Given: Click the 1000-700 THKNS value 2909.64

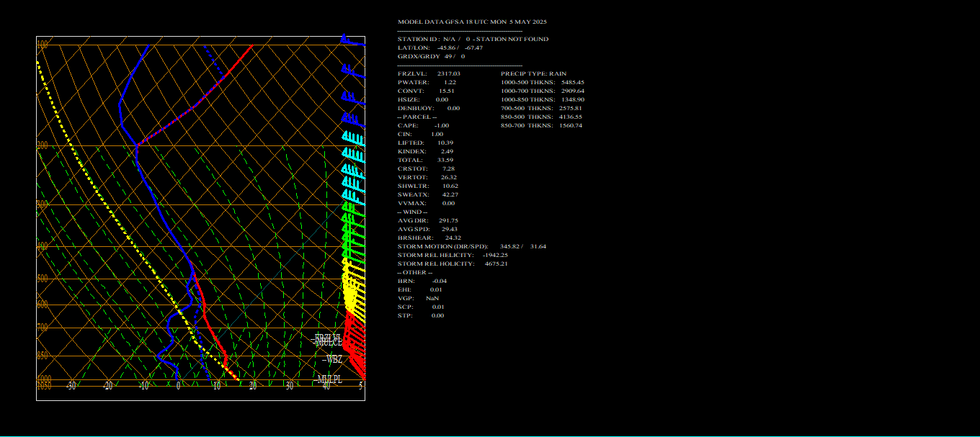Looking at the screenshot, I should click(573, 91).
